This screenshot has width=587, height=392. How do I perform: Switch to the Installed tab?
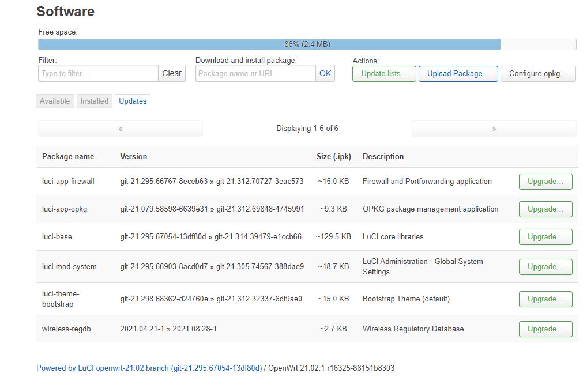tap(94, 101)
